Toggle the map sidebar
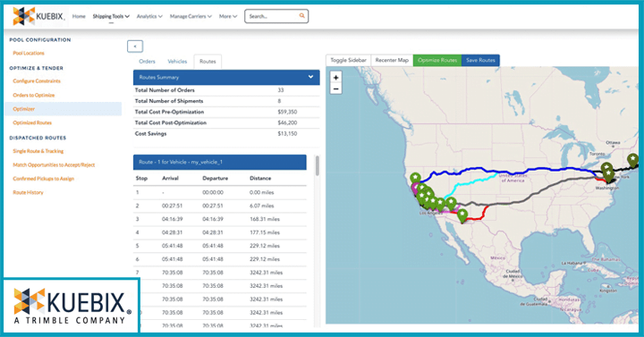The height and width of the screenshot is (337, 644). point(348,61)
